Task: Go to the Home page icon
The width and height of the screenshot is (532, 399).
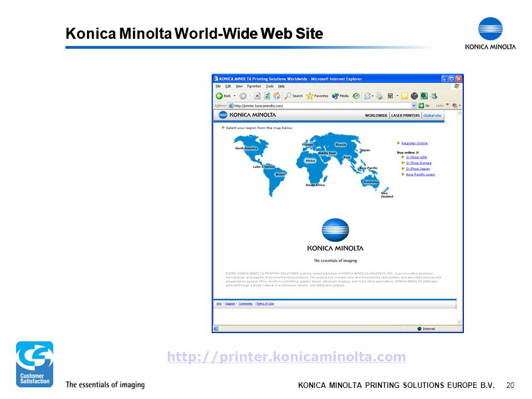Action: (277, 96)
